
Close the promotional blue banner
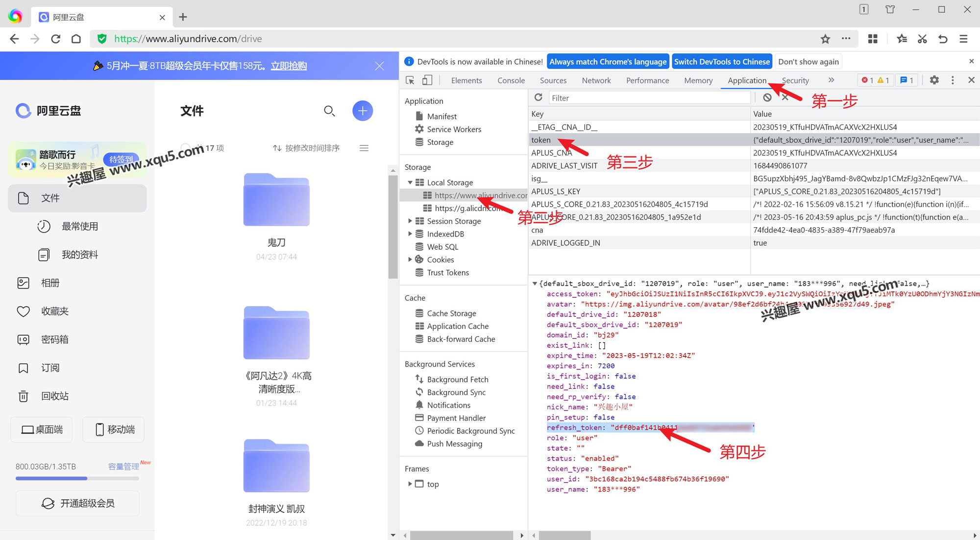click(379, 66)
